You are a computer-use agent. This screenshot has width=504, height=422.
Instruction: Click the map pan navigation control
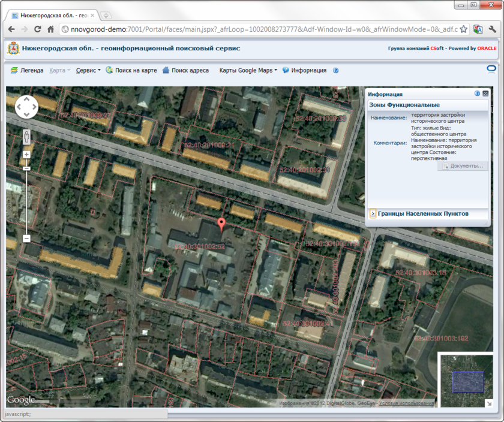point(26,107)
